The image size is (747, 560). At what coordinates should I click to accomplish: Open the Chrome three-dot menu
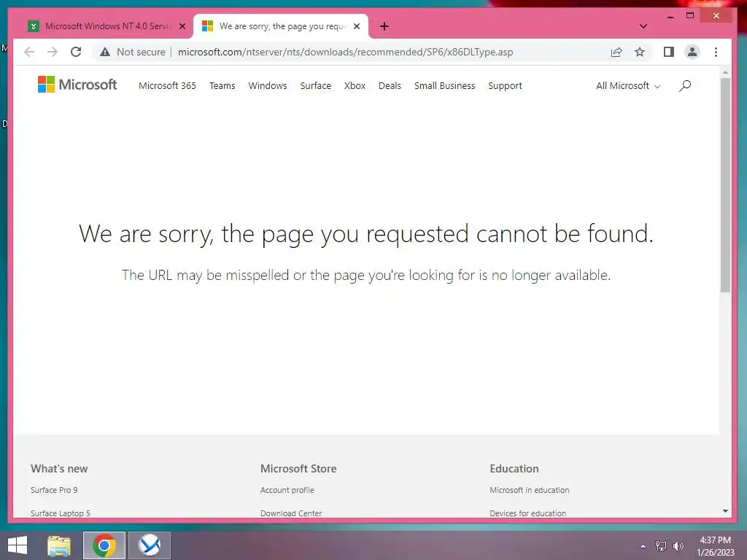[x=716, y=52]
